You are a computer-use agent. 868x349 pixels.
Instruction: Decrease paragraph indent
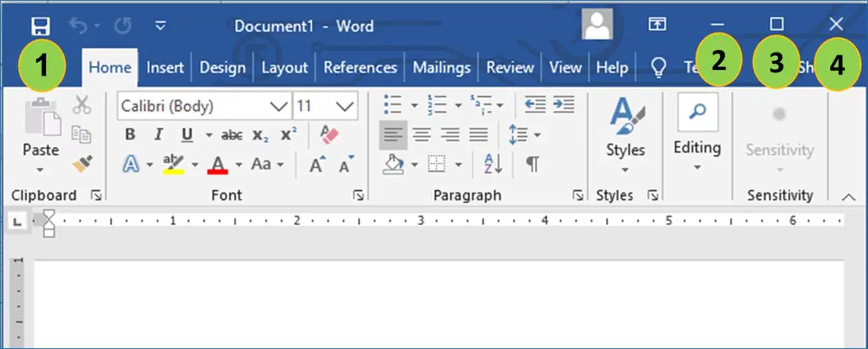[535, 105]
